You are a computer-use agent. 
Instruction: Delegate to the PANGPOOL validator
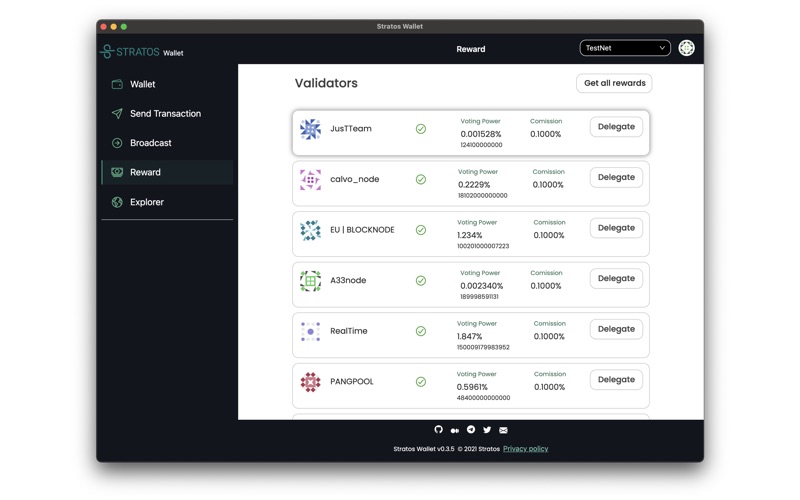[x=616, y=379]
